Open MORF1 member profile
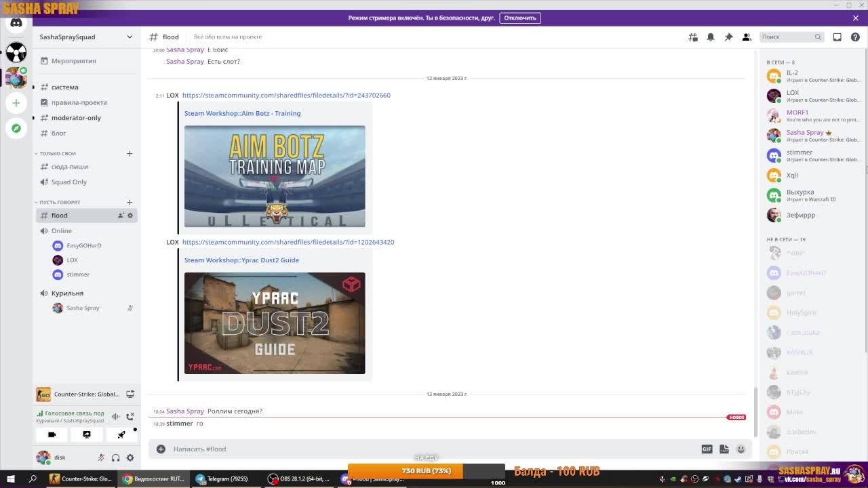The width and height of the screenshot is (868, 488). click(811, 116)
